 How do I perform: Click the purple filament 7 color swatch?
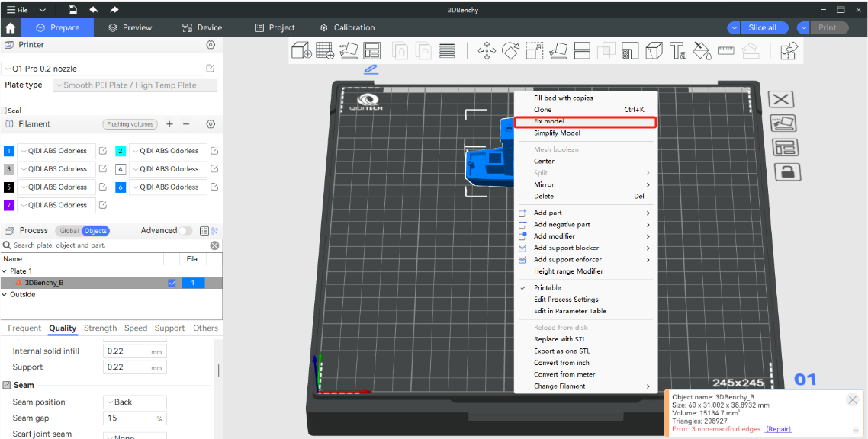click(9, 205)
